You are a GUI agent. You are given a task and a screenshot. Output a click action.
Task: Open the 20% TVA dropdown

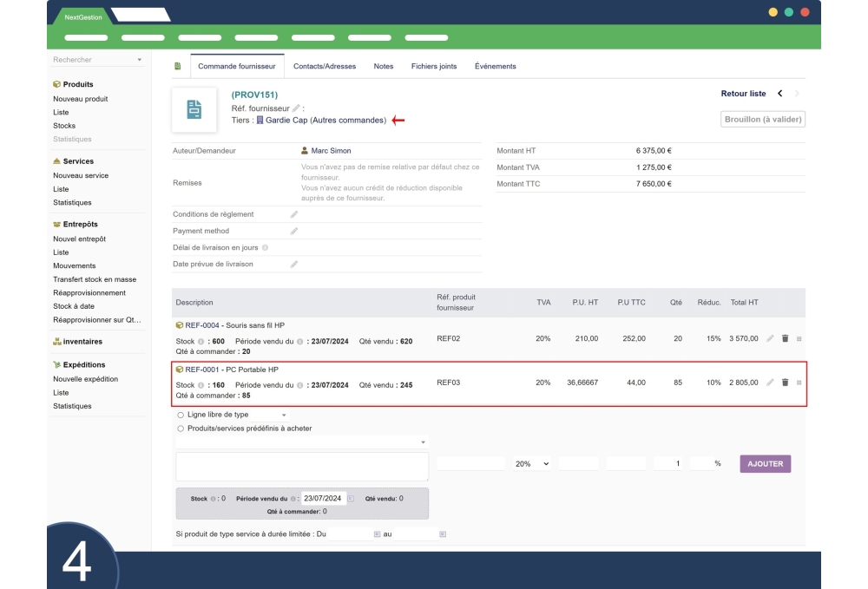[x=532, y=464]
